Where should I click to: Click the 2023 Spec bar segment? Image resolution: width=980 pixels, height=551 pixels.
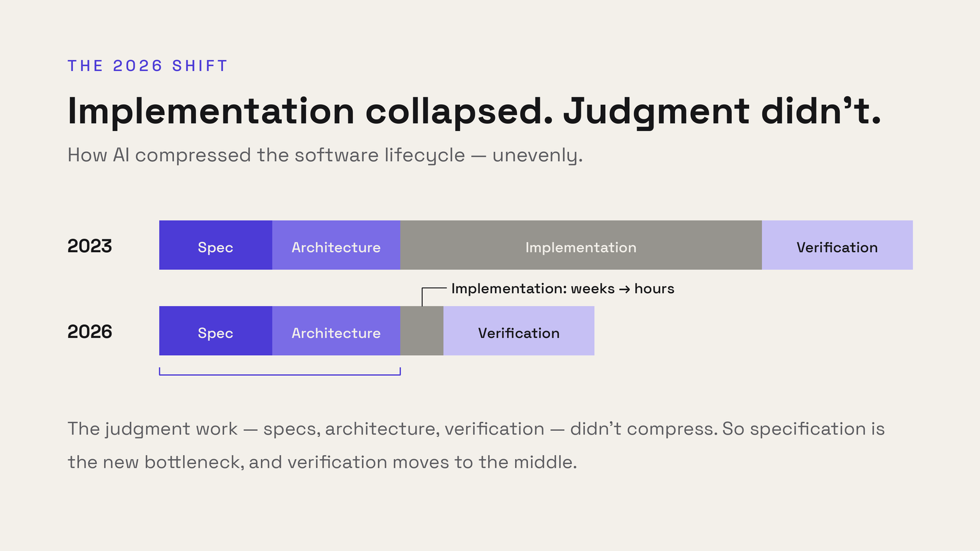point(216,245)
